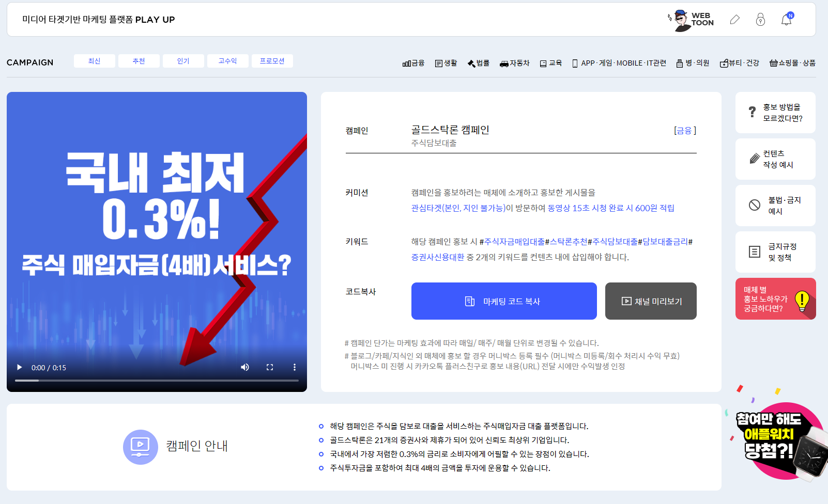Click the 21개의 증권사와 제휴 bullet line
The height and width of the screenshot is (504, 828).
tap(450, 440)
